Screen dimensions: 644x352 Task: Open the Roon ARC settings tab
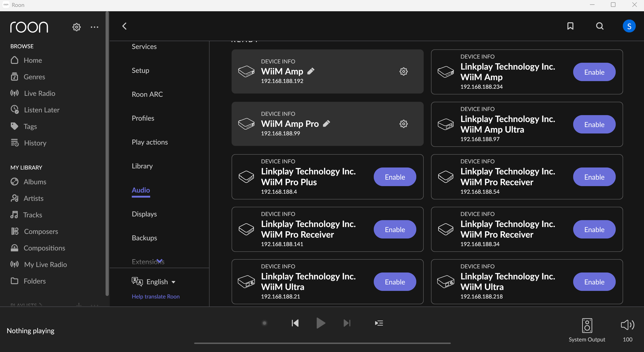pyautogui.click(x=147, y=94)
